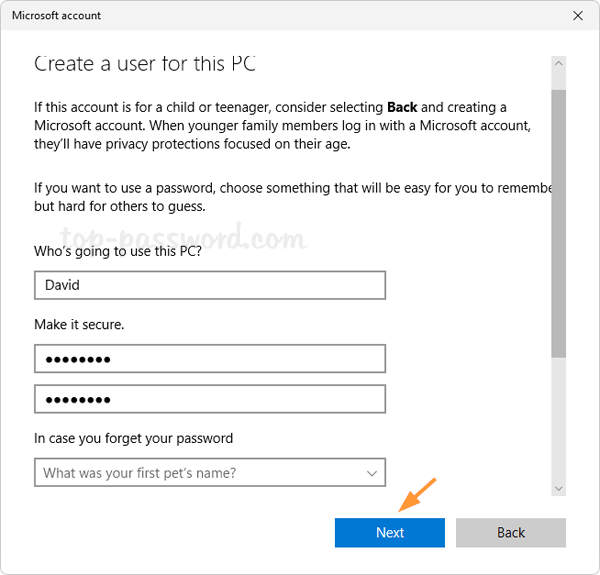Screen dimensions: 600x575
Task: Click the scrollbar track below the thumb
Action: (x=559, y=420)
